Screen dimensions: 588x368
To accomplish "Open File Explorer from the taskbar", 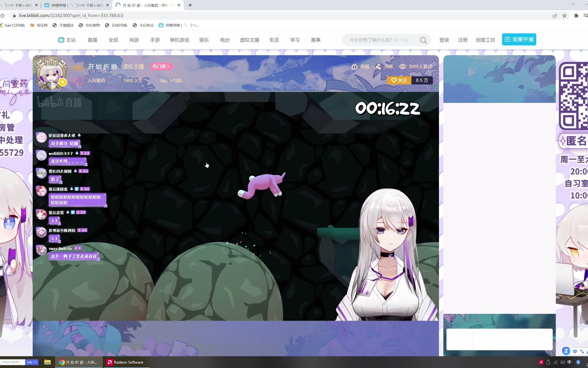I will (47, 362).
